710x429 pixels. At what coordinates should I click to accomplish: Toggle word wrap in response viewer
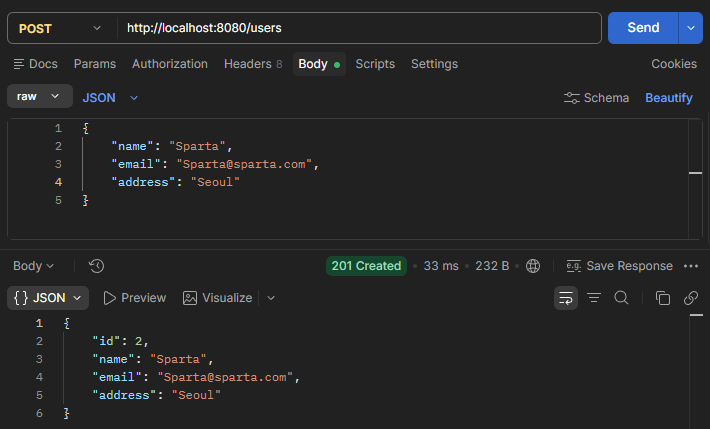pyautogui.click(x=566, y=298)
